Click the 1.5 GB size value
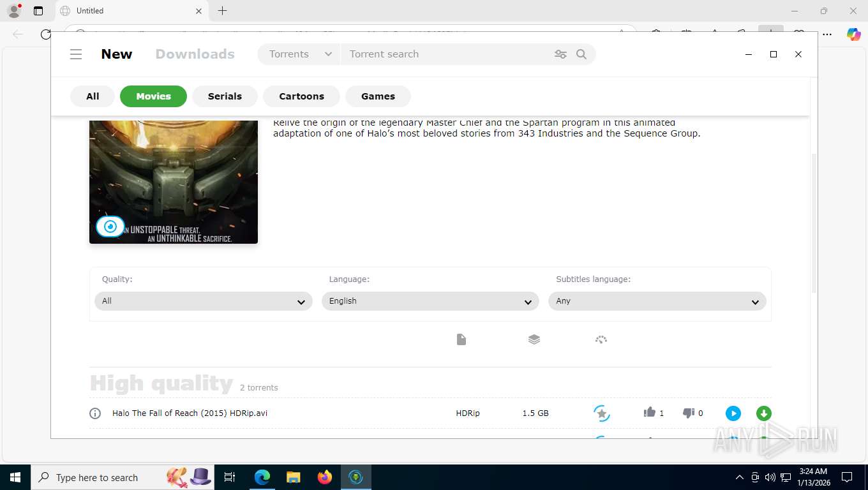The height and width of the screenshot is (490, 868). [x=535, y=413]
